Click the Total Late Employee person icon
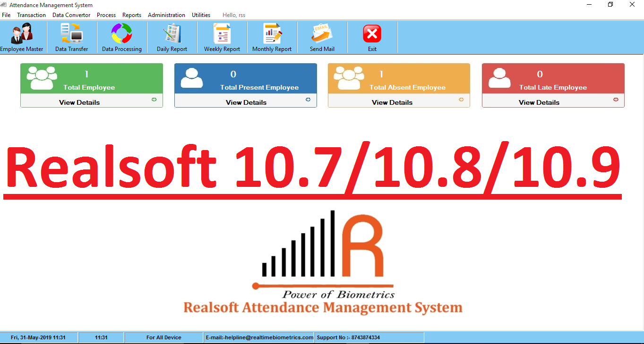The height and width of the screenshot is (344, 644). point(499,78)
